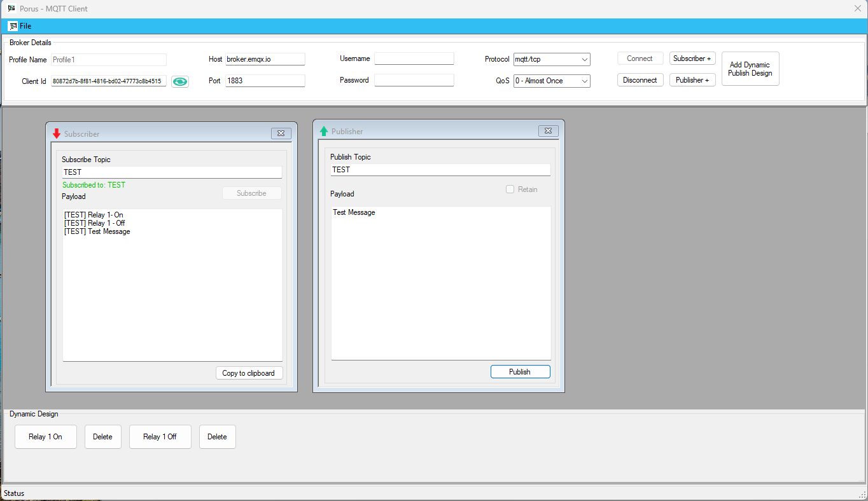868x501 pixels.
Task: Focus the Host input field
Action: (265, 59)
